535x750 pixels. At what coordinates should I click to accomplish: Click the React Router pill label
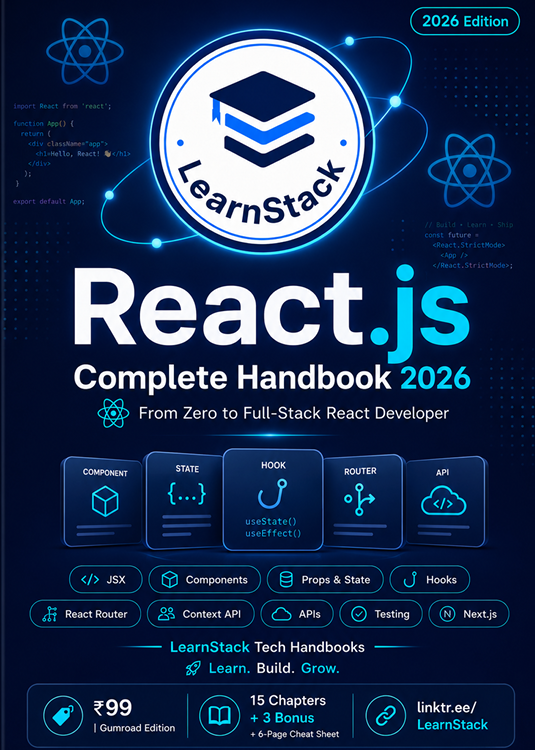pos(96,614)
